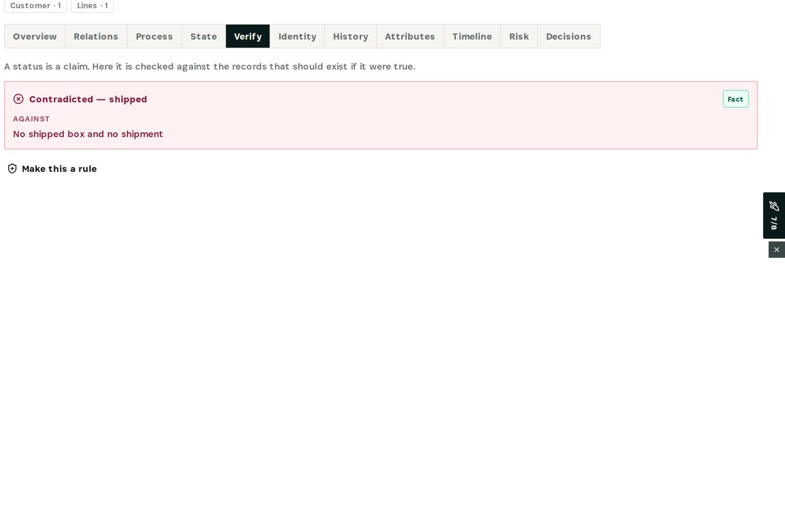This screenshot has height=532, width=785.
Task: Click the Fact badge
Action: 735,99
